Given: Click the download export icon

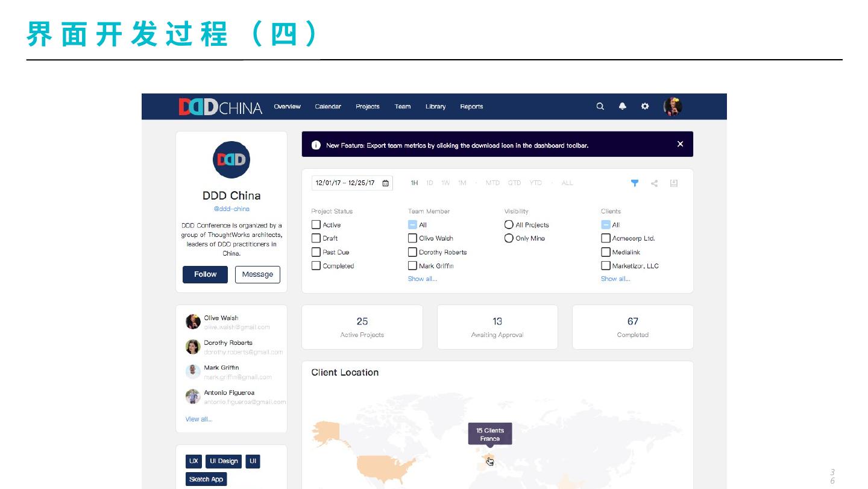Looking at the screenshot, I should (674, 183).
